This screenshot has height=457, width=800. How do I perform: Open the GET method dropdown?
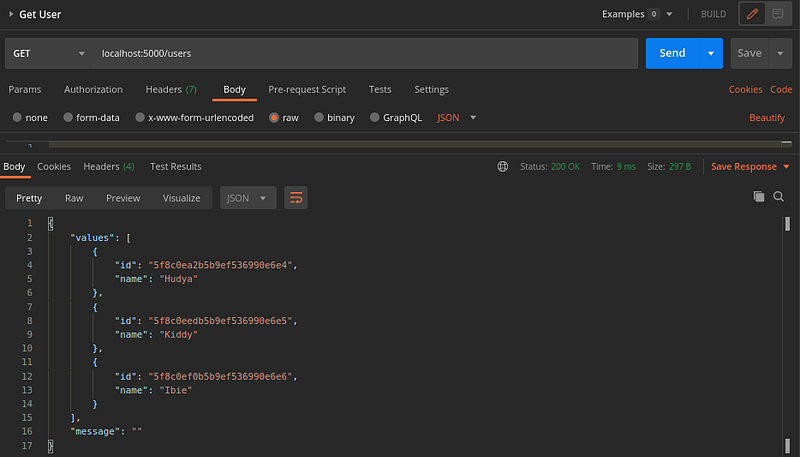49,53
